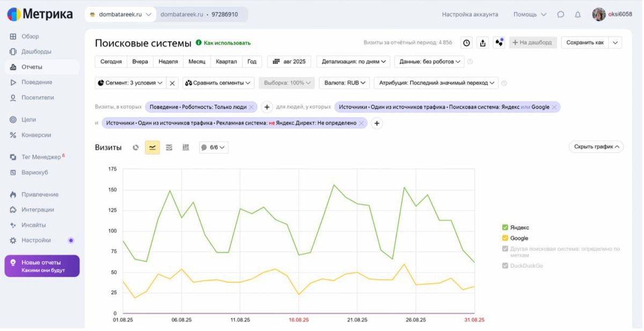Screen dimensions: 644x331
Task: Expand the Атрибуция attribution dropdown
Action: point(436,83)
